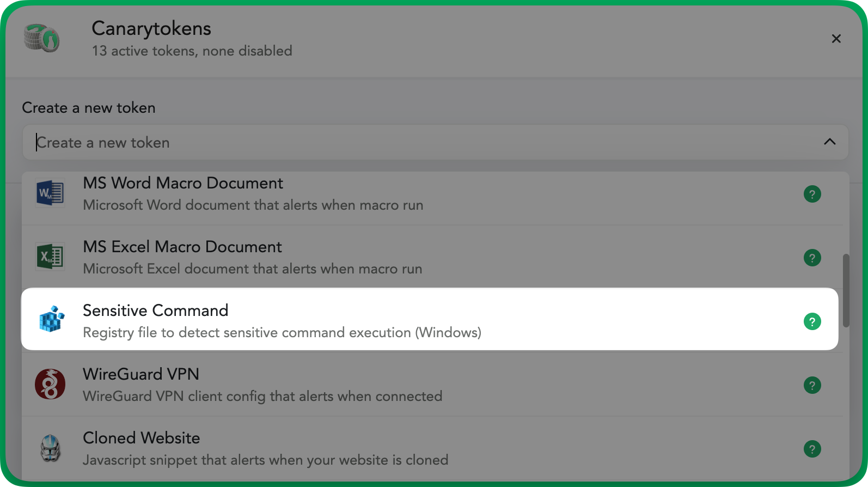868x487 pixels.
Task: Click the token list scrollbar
Action: pos(846,290)
